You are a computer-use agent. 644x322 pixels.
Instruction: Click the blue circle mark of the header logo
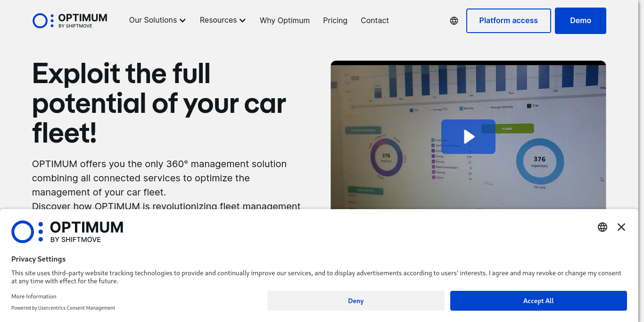coord(40,20)
